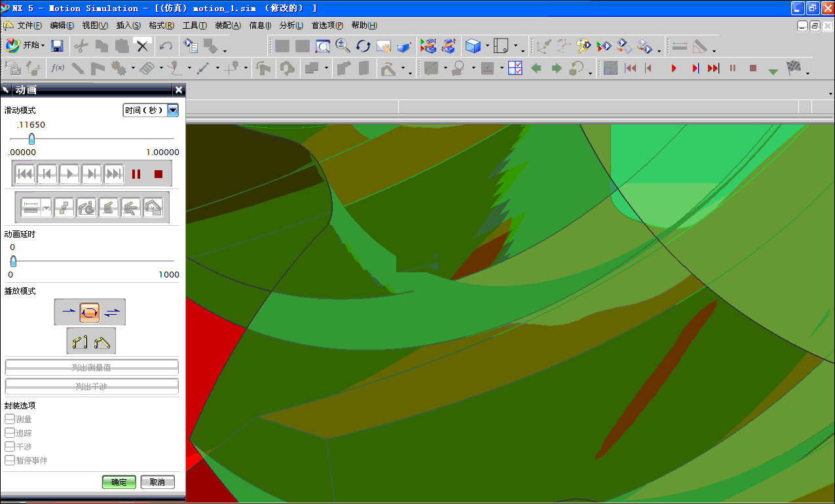This screenshot has height=504, width=835.
Task: Click the checkered flag finish icon
Action: [x=794, y=67]
